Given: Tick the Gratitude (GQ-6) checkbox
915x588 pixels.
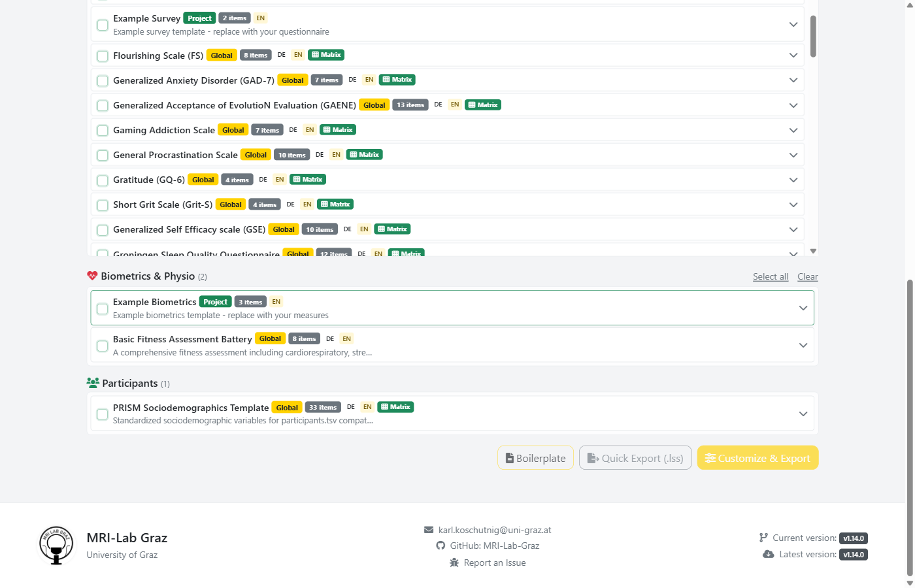Looking at the screenshot, I should click(x=103, y=180).
